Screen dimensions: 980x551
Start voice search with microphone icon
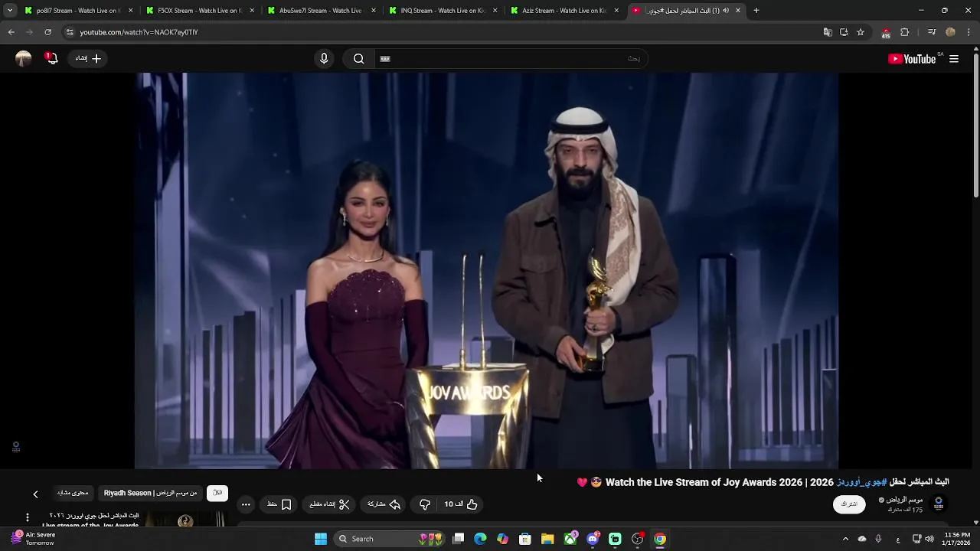click(x=324, y=59)
